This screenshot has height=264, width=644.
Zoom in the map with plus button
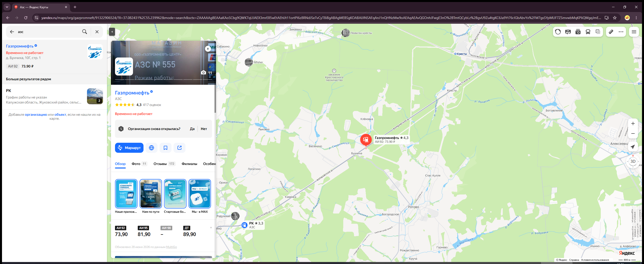coord(633,123)
